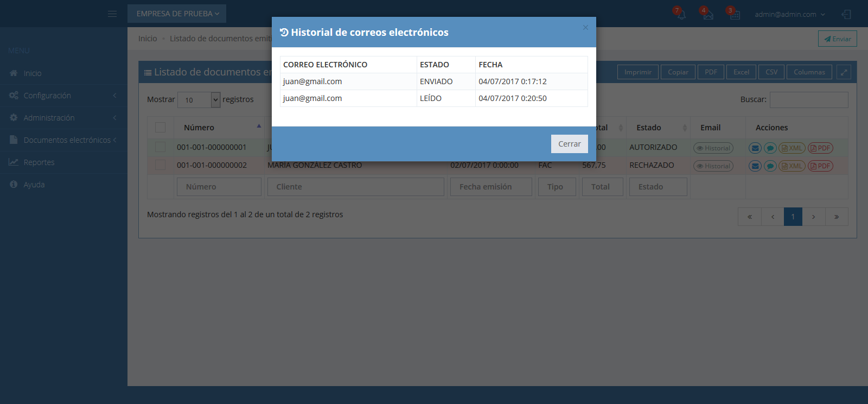The width and height of the screenshot is (868, 404).
Task: Open the calendar icon with 3 events
Action: pyautogui.click(x=735, y=14)
